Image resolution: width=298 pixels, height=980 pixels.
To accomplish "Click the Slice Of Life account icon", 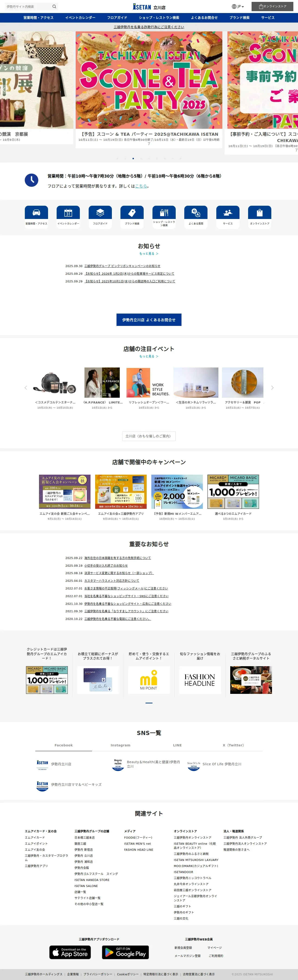I will click(x=194, y=765).
